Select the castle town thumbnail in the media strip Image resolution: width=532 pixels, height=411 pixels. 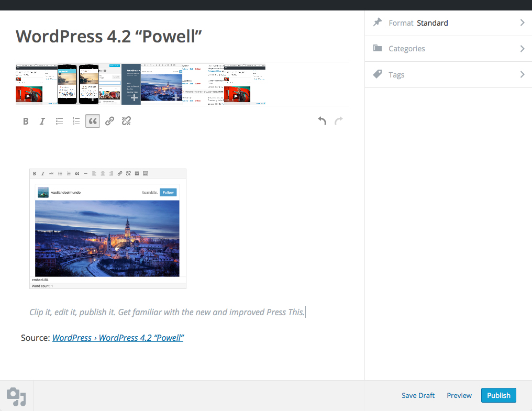pos(161,84)
